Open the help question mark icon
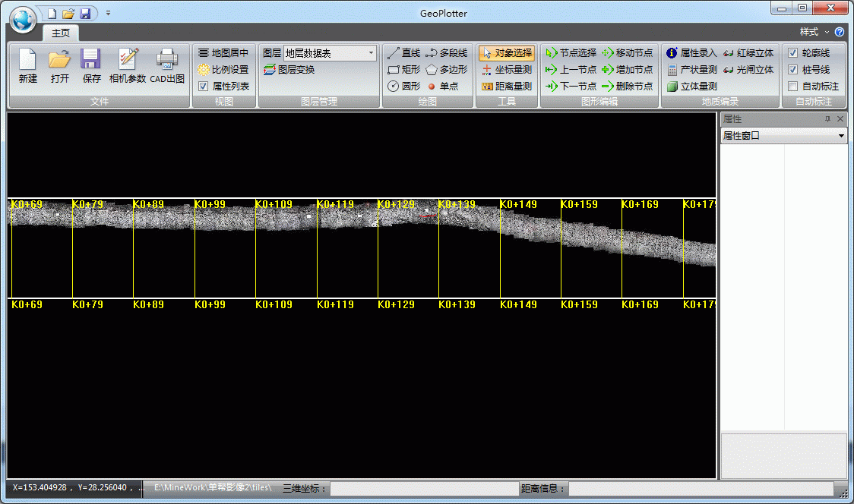 pyautogui.click(x=840, y=32)
